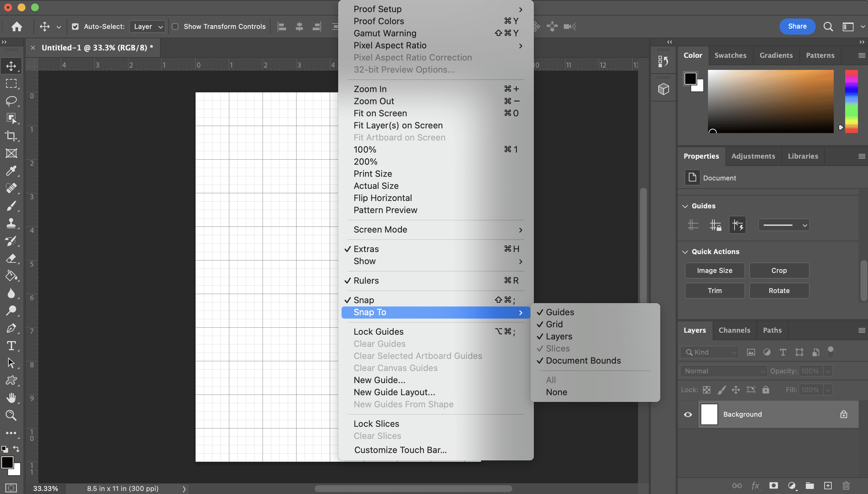Image resolution: width=868 pixels, height=494 pixels.
Task: Activate the Brush tool
Action: (x=11, y=206)
